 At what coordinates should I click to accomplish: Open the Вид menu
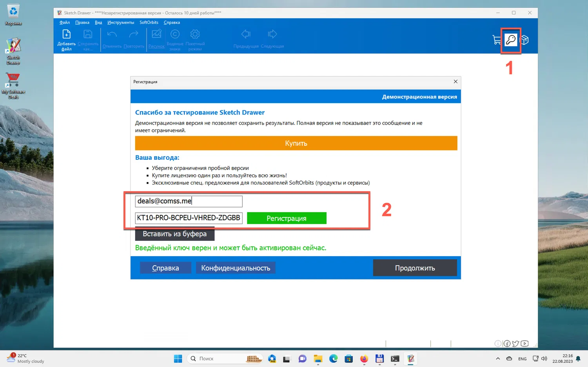[x=98, y=22]
